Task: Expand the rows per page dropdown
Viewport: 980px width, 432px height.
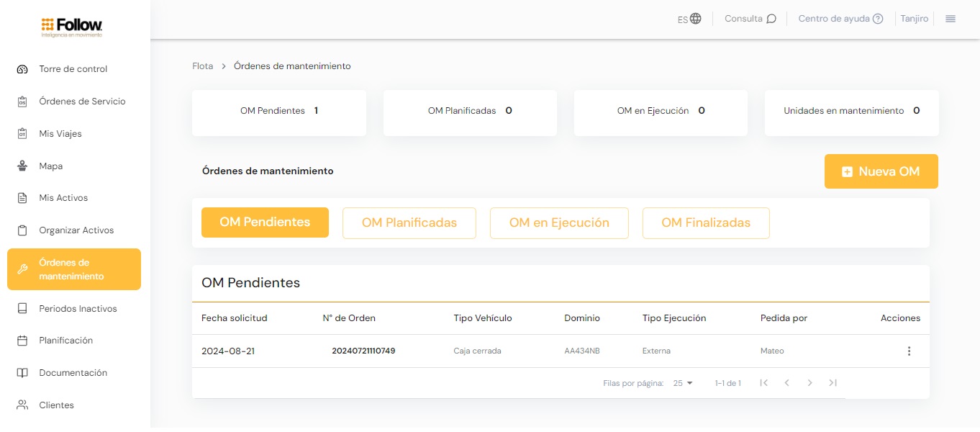Action: tap(683, 383)
